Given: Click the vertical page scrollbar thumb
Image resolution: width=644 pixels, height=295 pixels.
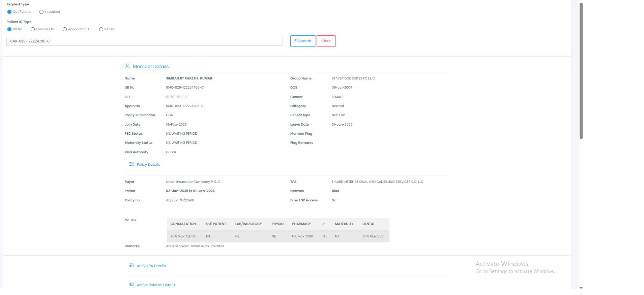Looking at the screenshot, I should click(x=581, y=71).
